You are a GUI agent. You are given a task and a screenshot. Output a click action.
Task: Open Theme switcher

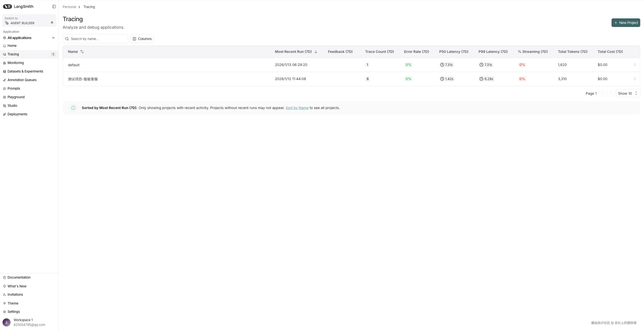coord(13,303)
